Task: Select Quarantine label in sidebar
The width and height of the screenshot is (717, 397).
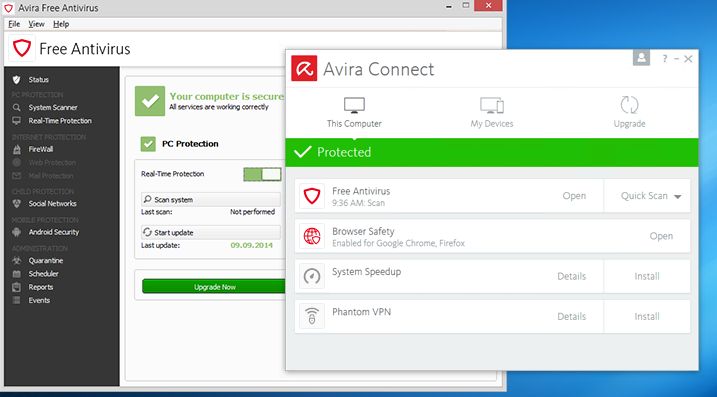Action: pos(46,260)
